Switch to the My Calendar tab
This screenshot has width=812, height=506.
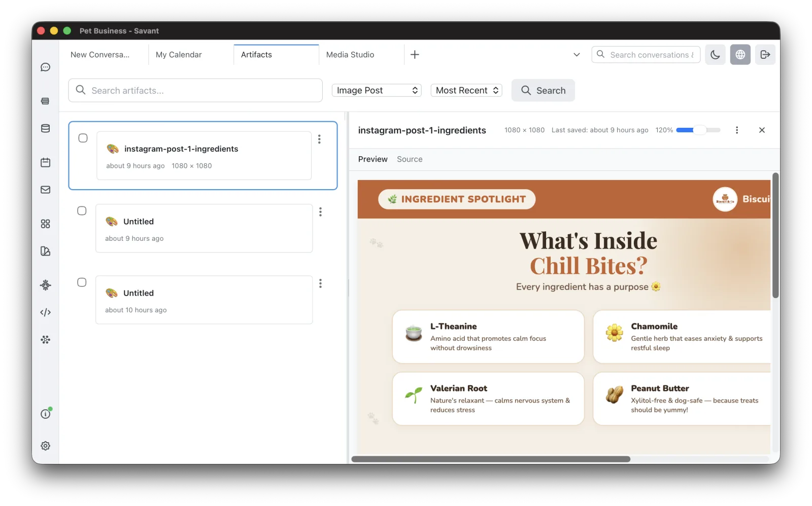191,55
